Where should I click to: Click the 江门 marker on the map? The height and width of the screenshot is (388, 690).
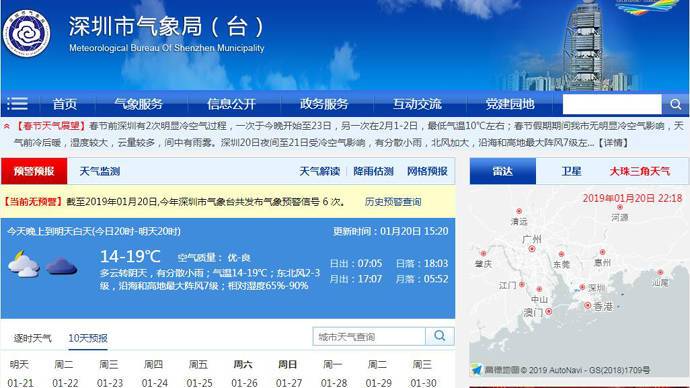coord(522,285)
